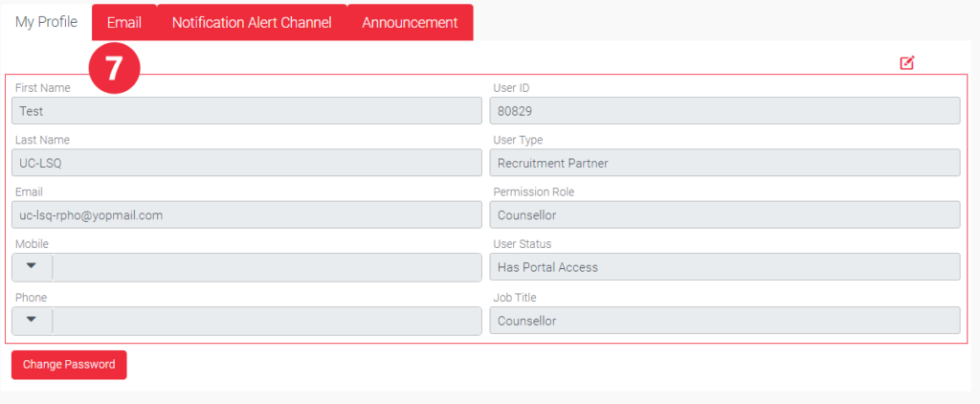
Task: Click the First Name field
Action: coord(247,111)
